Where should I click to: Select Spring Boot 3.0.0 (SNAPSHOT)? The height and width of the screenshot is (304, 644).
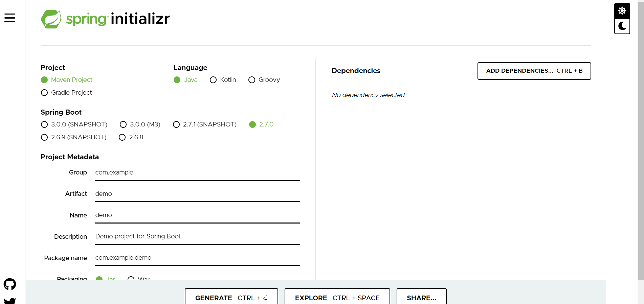click(74, 124)
